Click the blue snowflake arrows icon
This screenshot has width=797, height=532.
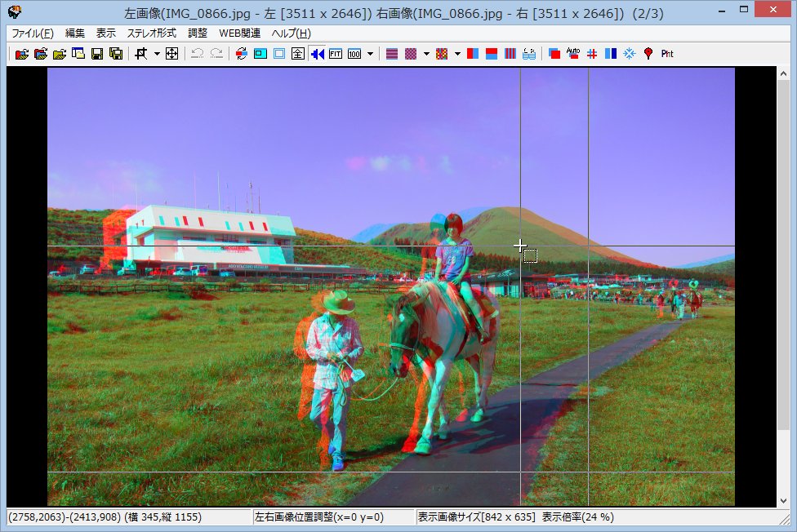630,54
